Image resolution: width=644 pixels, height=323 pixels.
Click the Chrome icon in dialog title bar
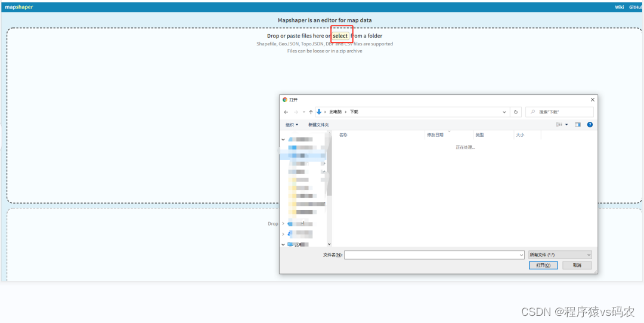pyautogui.click(x=285, y=100)
